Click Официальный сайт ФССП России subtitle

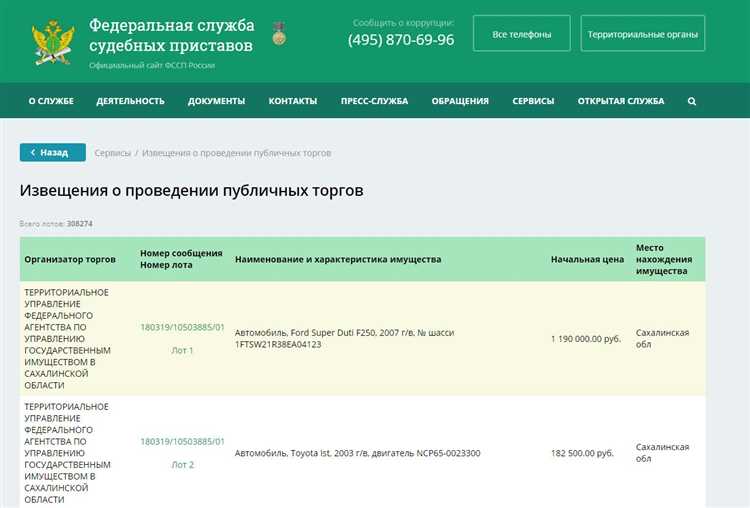pos(152,66)
